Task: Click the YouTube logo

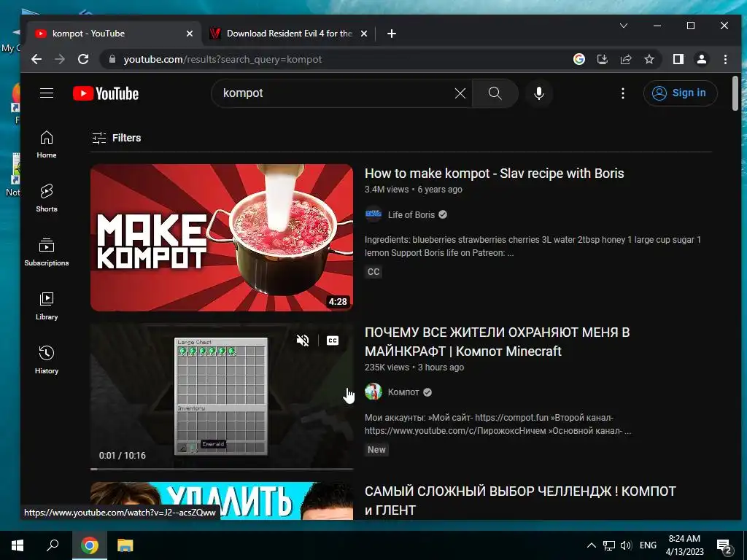Action: coord(106,93)
